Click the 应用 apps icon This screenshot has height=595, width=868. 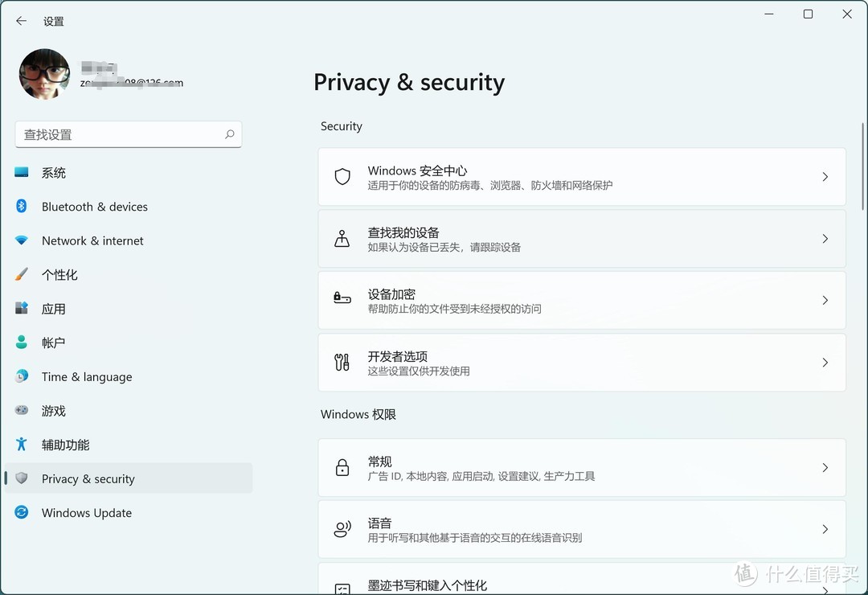(x=21, y=308)
